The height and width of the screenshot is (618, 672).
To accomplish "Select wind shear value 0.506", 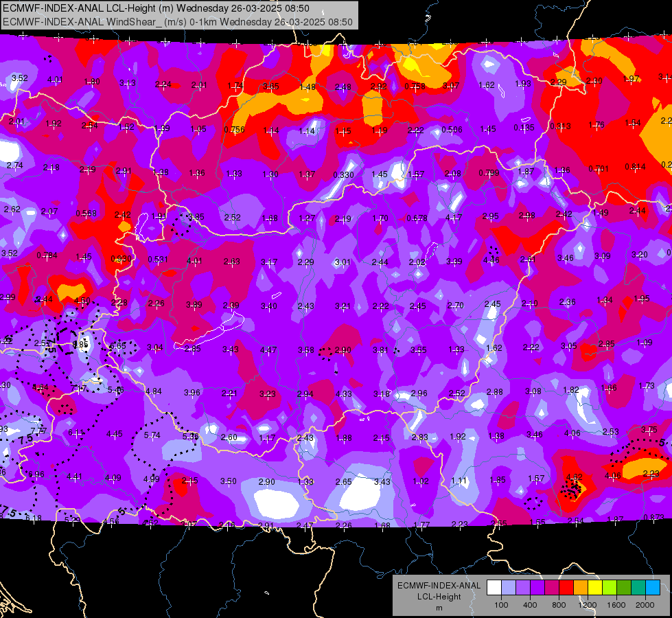I will tap(452, 130).
